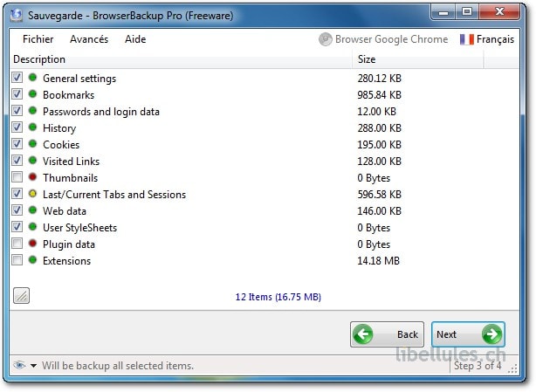
Task: Click the small edit button below list
Action: [21, 296]
